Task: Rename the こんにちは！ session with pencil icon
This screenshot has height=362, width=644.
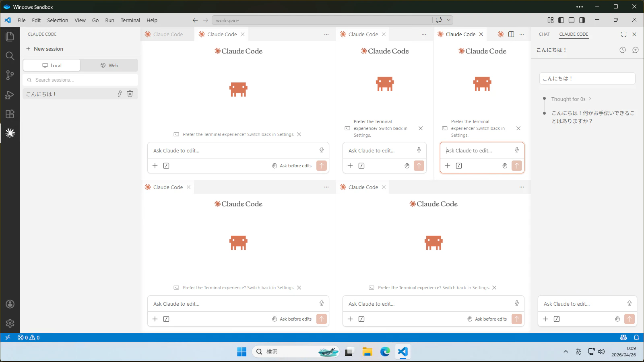Action: pos(120,94)
